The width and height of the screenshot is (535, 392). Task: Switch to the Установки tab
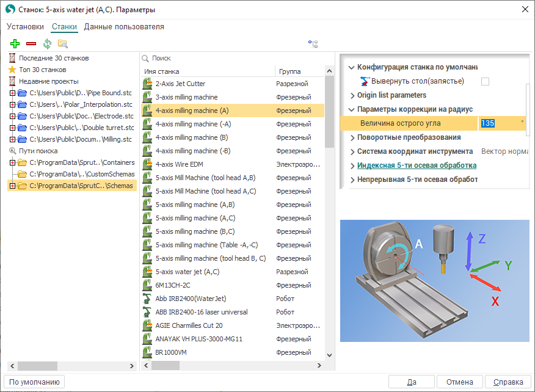coord(25,27)
